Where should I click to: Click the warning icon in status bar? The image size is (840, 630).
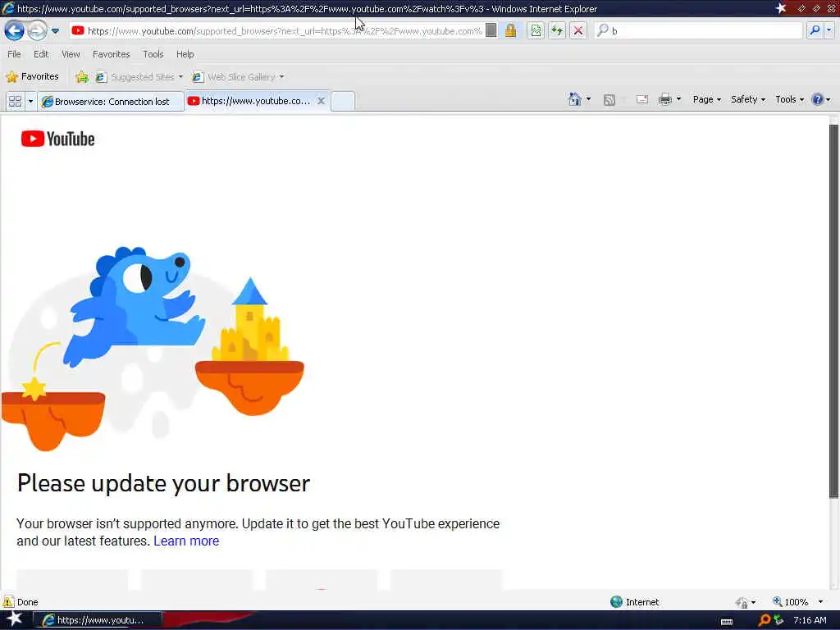coord(8,601)
